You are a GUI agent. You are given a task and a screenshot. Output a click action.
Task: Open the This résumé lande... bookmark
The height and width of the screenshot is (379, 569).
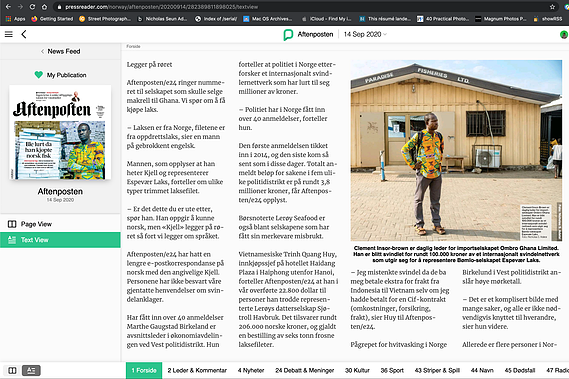385,19
